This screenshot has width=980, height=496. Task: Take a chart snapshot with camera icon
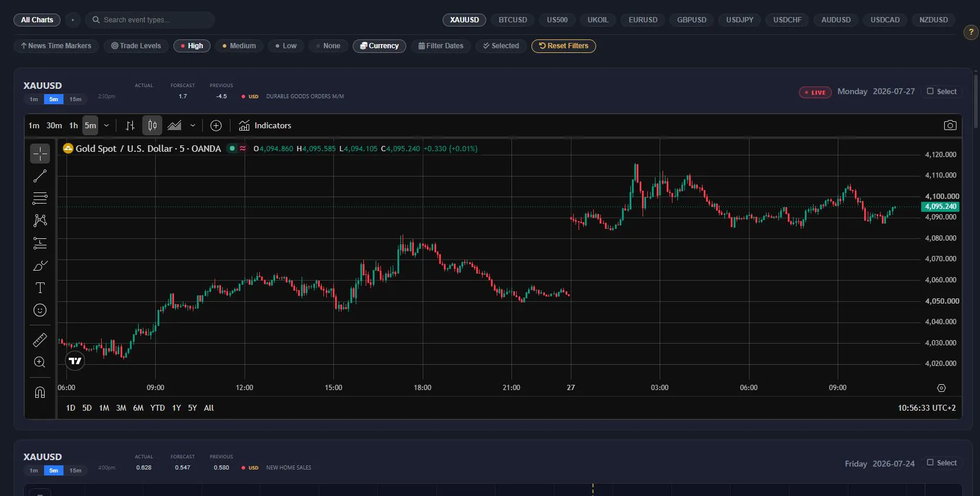[950, 125]
